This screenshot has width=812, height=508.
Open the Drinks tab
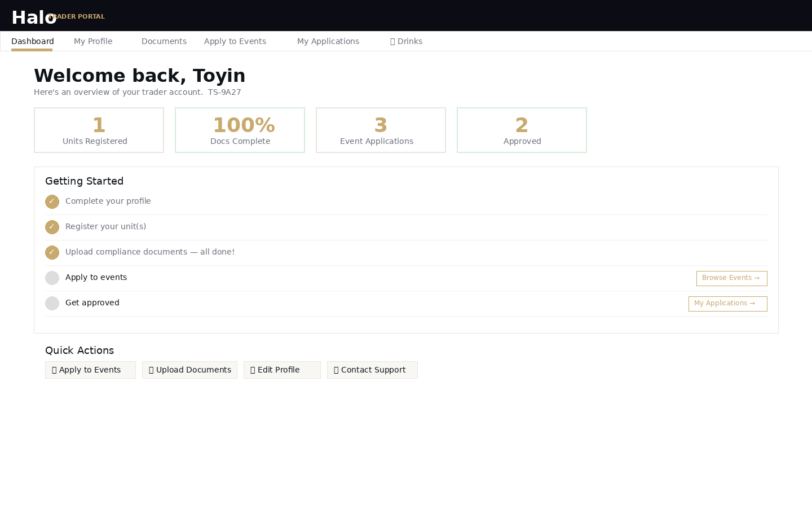pos(406,41)
